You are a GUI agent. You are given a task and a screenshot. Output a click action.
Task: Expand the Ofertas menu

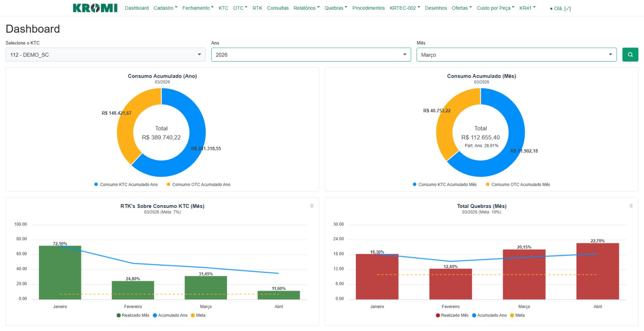pyautogui.click(x=462, y=8)
